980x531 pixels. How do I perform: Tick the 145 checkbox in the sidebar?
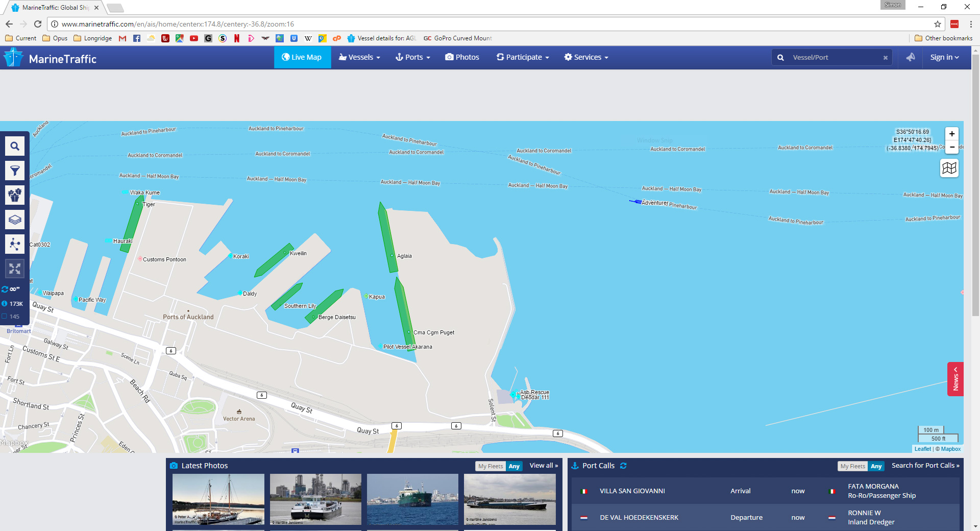pyautogui.click(x=5, y=316)
